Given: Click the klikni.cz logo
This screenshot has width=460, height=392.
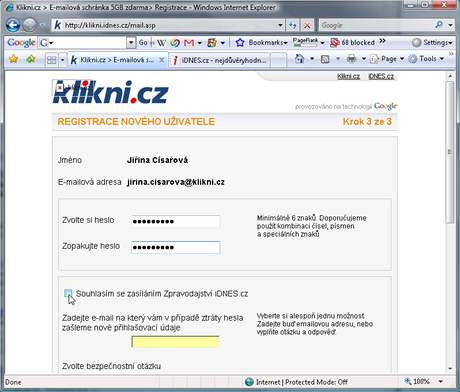Looking at the screenshot, I should [110, 92].
